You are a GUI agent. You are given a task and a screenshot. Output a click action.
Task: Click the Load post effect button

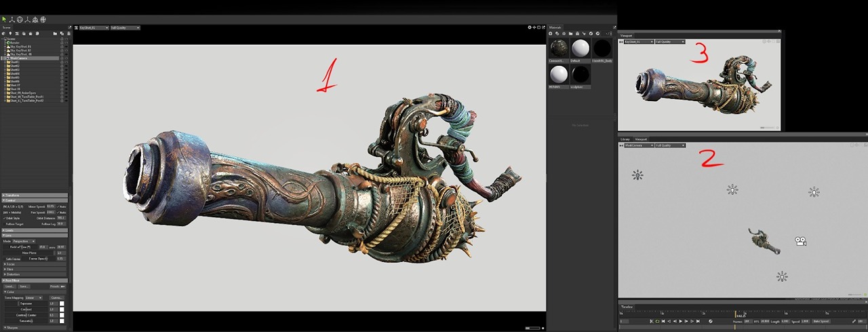click(10, 287)
